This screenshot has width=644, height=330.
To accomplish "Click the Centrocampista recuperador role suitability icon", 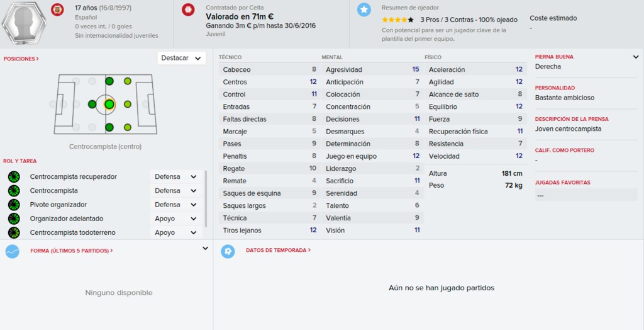I will point(14,177).
